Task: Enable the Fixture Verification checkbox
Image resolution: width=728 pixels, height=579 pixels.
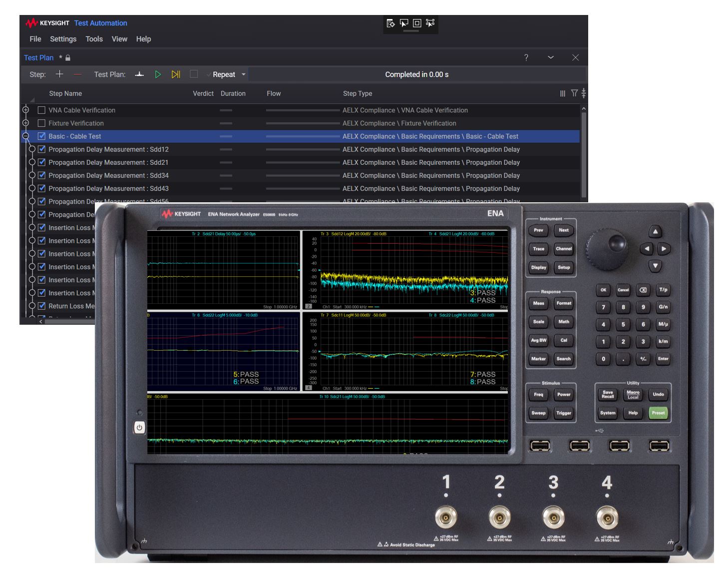Action: (41, 123)
